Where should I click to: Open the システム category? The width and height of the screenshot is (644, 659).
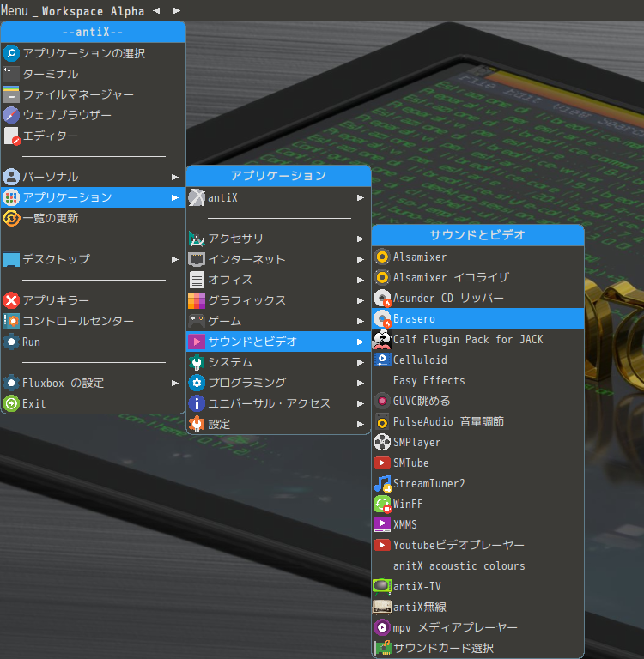(x=278, y=362)
